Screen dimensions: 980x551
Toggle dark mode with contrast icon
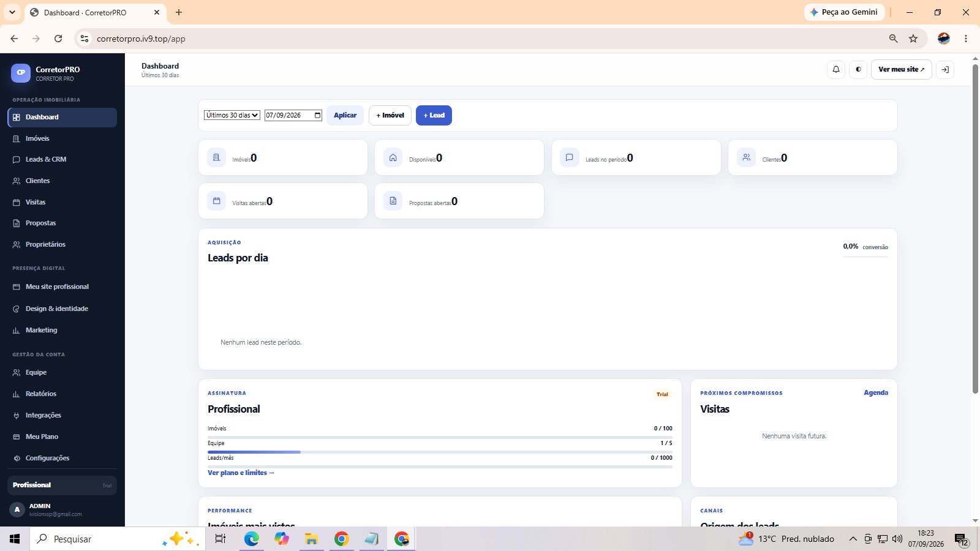tap(858, 69)
